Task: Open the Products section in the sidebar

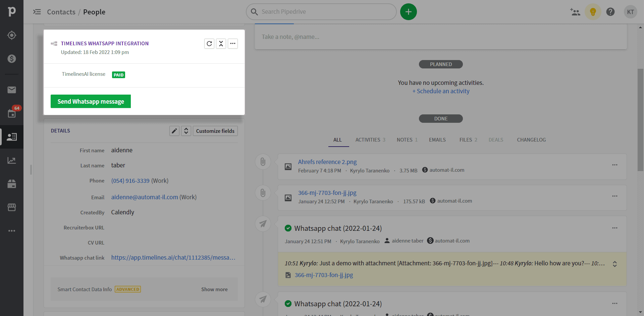Action: pos(12,184)
